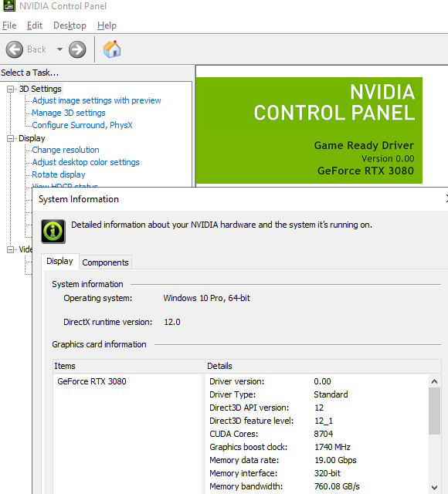The image size is (448, 494).
Task: Click the DirectX runtime version value 12.0
Action: 172,322
